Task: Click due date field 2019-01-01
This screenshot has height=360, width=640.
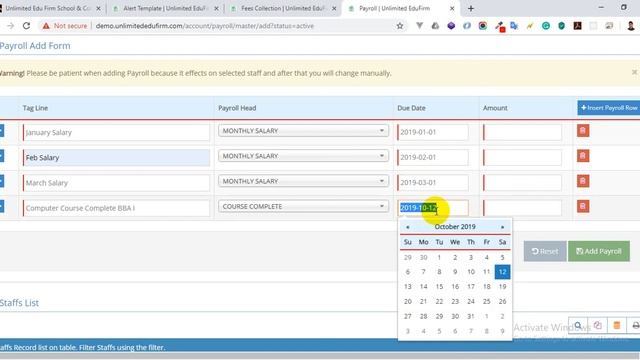Action: (433, 132)
